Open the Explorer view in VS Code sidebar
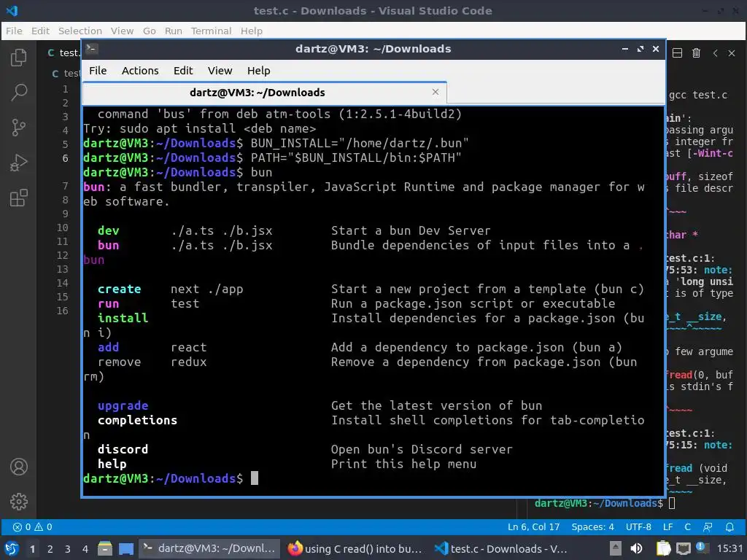Viewport: 747px width, 560px height. tap(18, 58)
